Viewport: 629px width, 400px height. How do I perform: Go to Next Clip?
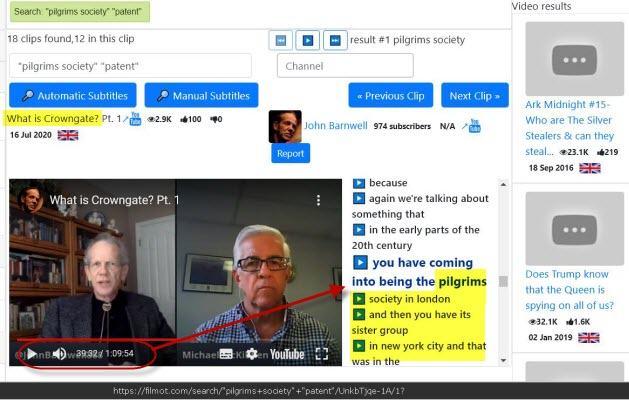click(475, 95)
